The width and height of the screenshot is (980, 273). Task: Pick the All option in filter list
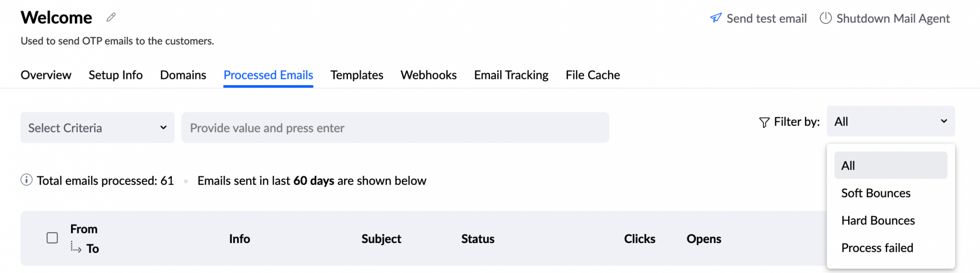pos(891,166)
